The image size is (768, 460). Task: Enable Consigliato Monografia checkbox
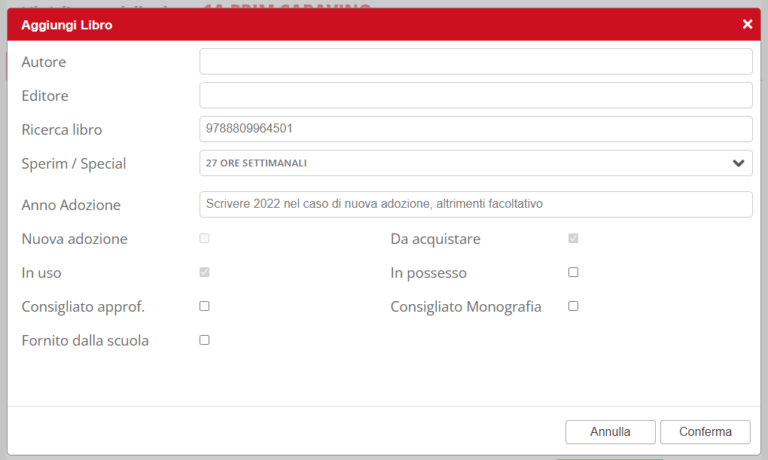[573, 306]
